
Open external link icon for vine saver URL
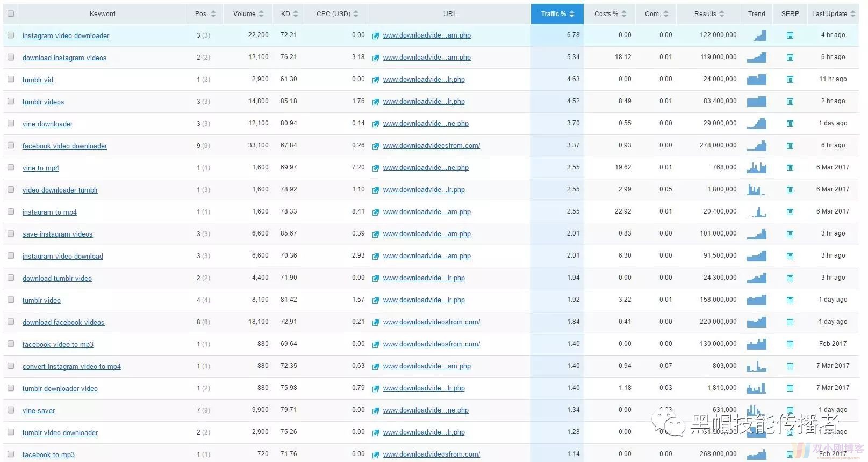pyautogui.click(x=376, y=411)
